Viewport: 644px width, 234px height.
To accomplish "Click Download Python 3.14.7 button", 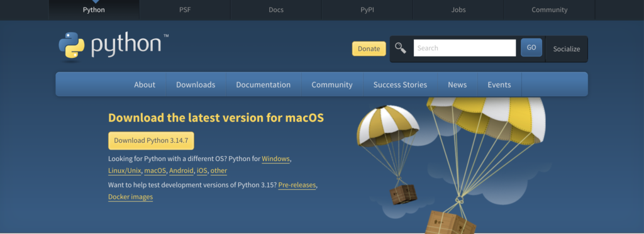I will click(151, 140).
